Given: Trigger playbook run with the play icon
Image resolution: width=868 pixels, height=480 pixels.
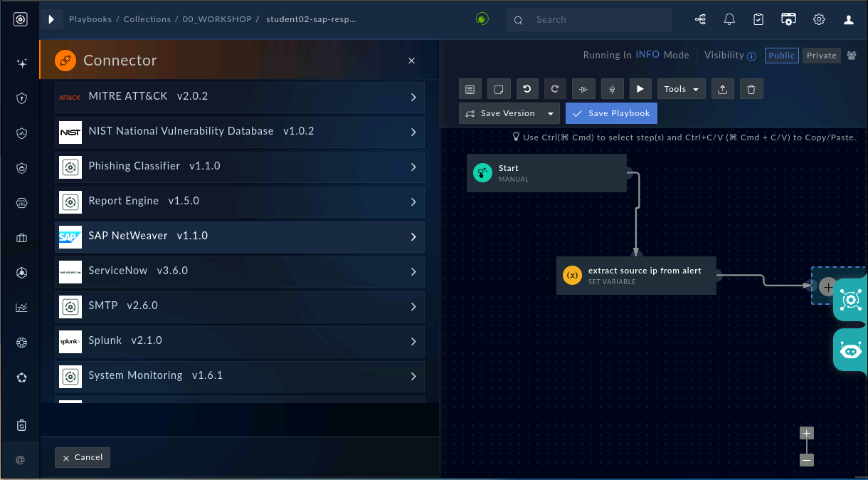Looking at the screenshot, I should [640, 89].
